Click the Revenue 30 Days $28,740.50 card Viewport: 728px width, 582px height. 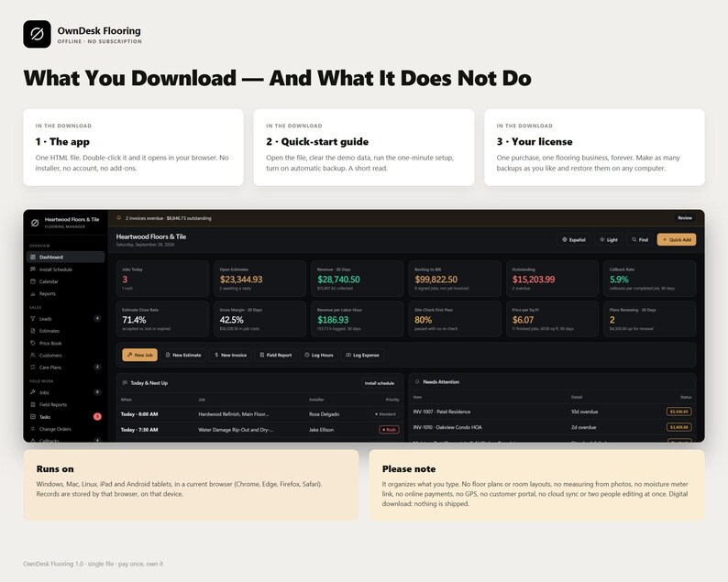point(358,279)
